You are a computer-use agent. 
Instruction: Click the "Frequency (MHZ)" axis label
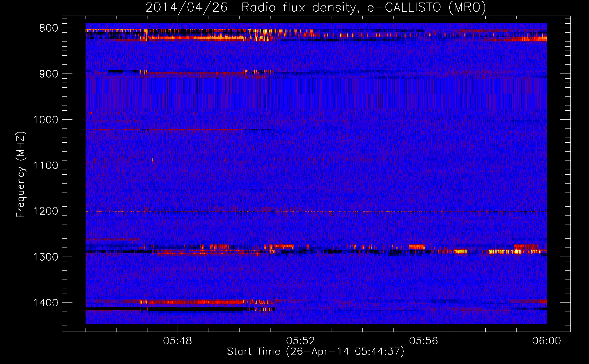click(x=21, y=175)
